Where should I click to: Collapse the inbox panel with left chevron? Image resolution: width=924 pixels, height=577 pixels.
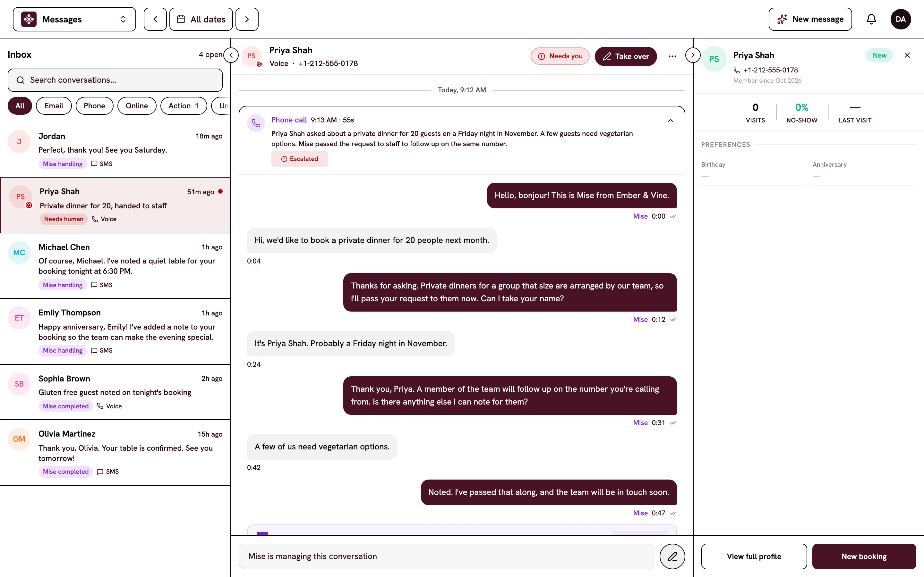[x=231, y=55]
